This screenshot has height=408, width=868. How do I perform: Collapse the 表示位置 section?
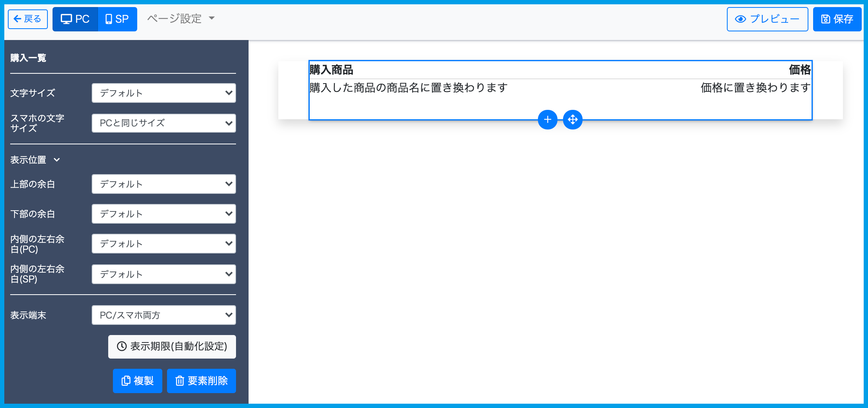tap(35, 160)
